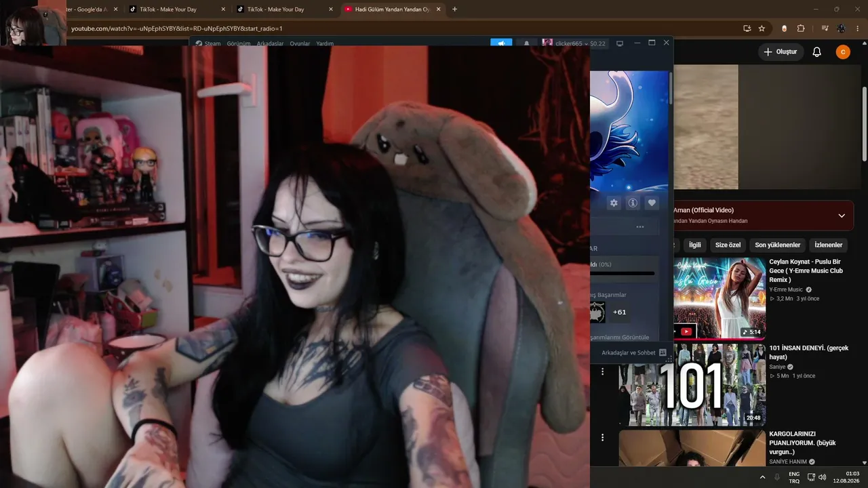Open game settings gear in Steam

pyautogui.click(x=614, y=203)
